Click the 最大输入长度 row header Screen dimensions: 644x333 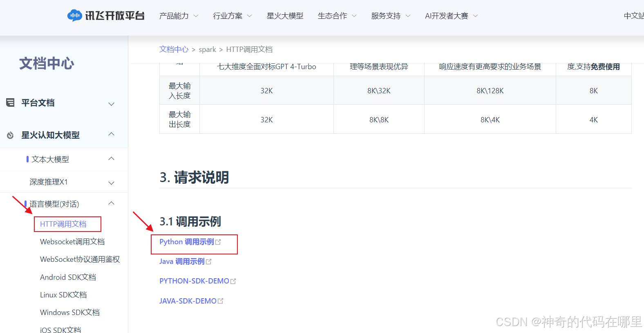(180, 91)
